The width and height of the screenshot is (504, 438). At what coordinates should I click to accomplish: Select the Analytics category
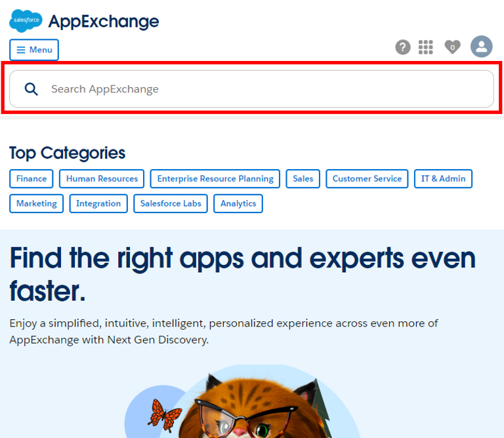[x=238, y=203]
